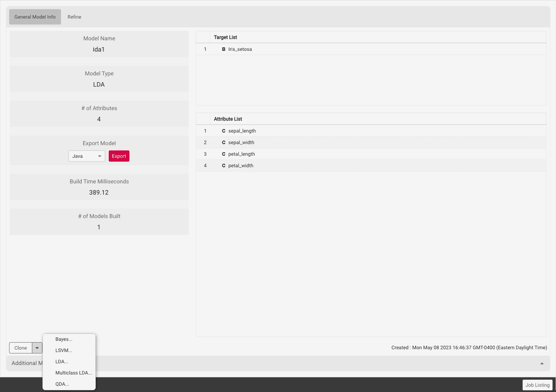Toggle the Clone dropdown arrow
The width and height of the screenshot is (556, 392).
click(37, 348)
